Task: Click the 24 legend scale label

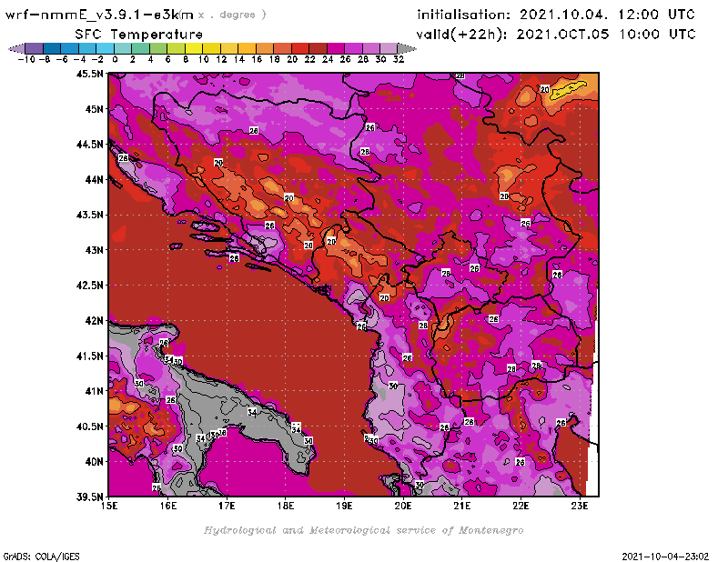Action: point(328,59)
